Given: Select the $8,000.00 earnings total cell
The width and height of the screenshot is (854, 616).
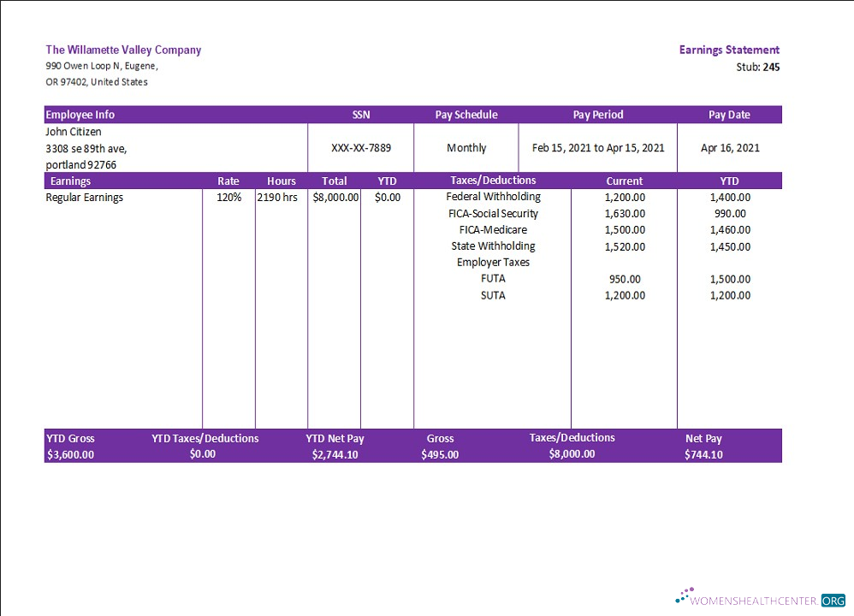Looking at the screenshot, I should pyautogui.click(x=335, y=198).
